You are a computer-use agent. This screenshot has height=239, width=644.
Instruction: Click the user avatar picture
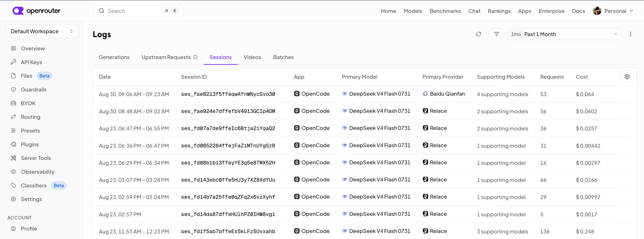click(x=597, y=11)
